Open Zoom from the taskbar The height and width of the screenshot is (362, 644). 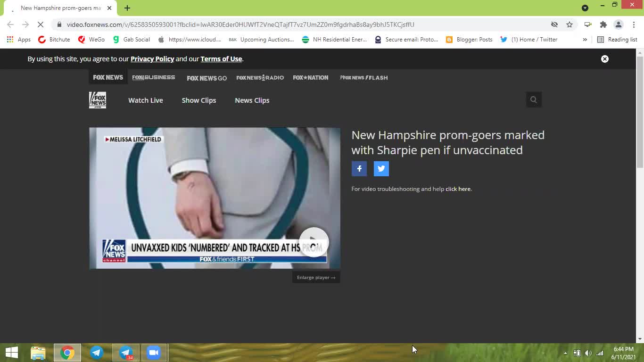(154, 353)
